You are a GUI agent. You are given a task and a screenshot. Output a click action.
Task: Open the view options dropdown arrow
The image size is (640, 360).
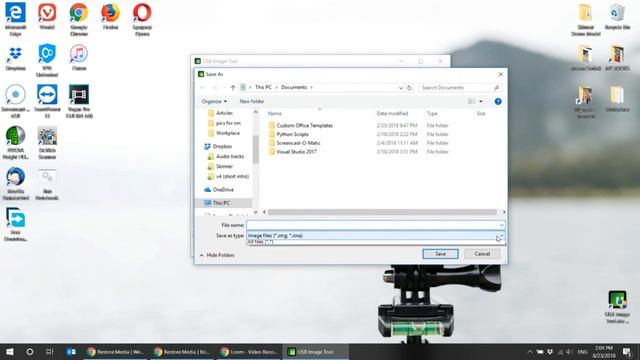(x=481, y=101)
